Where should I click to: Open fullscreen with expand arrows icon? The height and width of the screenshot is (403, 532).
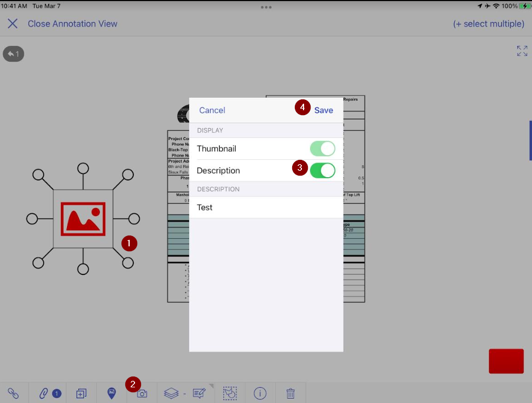coord(522,51)
